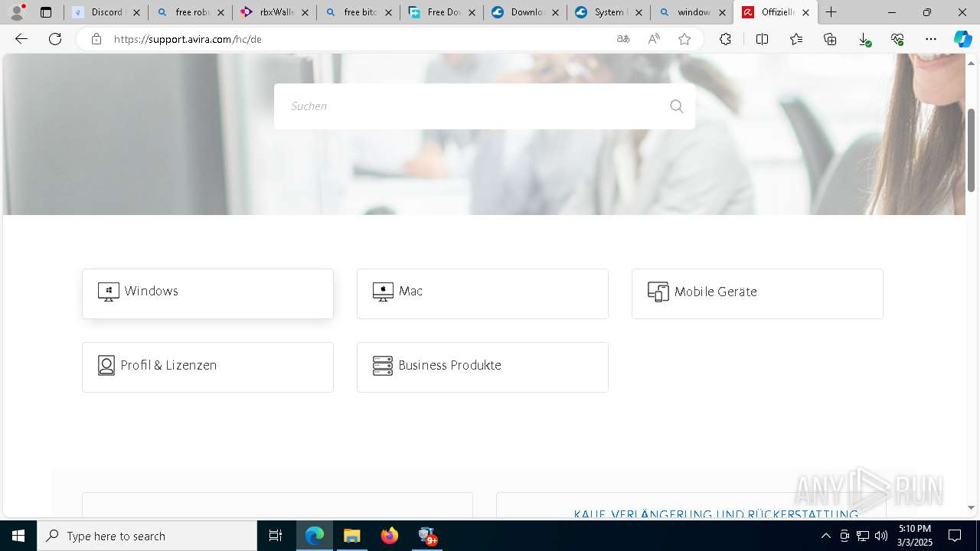Switch to the System tab

[x=609, y=12]
